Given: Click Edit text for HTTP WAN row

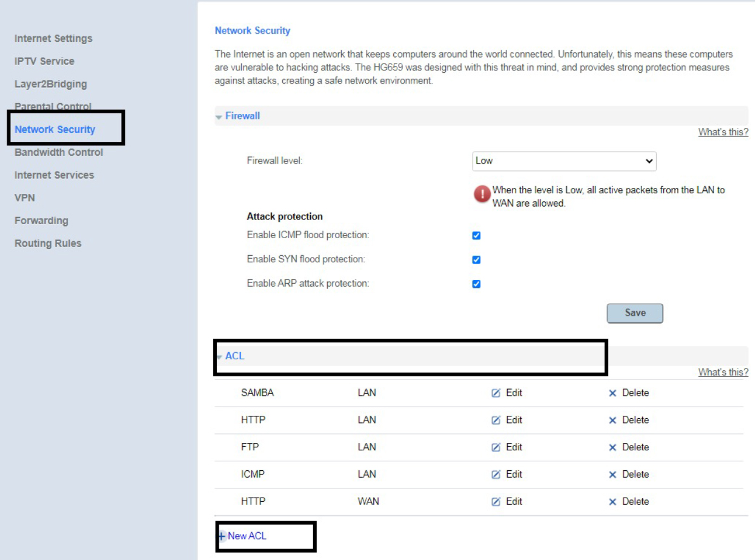Looking at the screenshot, I should coord(514,502).
